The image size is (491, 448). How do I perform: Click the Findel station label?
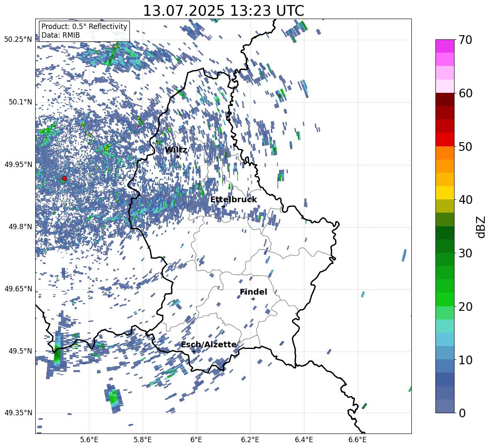tap(253, 292)
